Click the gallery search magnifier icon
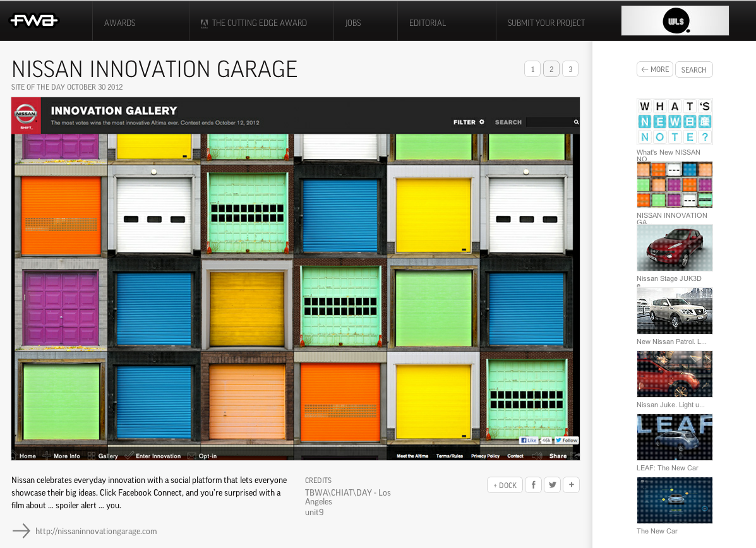 pyautogui.click(x=576, y=122)
